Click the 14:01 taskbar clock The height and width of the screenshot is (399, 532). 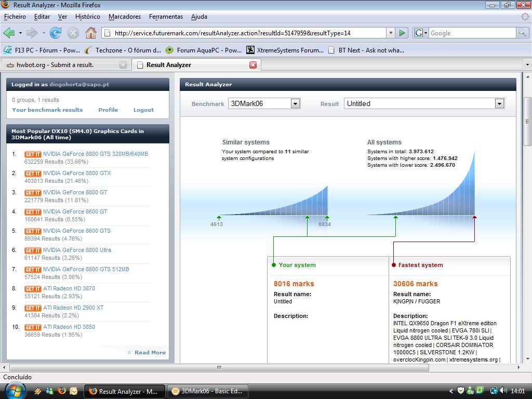pos(518,391)
